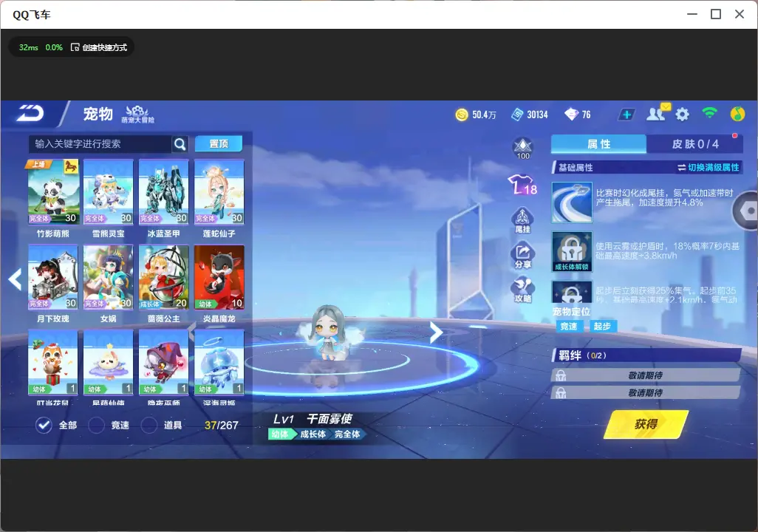Click the Lv1 千面雾使 pet name

click(x=313, y=419)
